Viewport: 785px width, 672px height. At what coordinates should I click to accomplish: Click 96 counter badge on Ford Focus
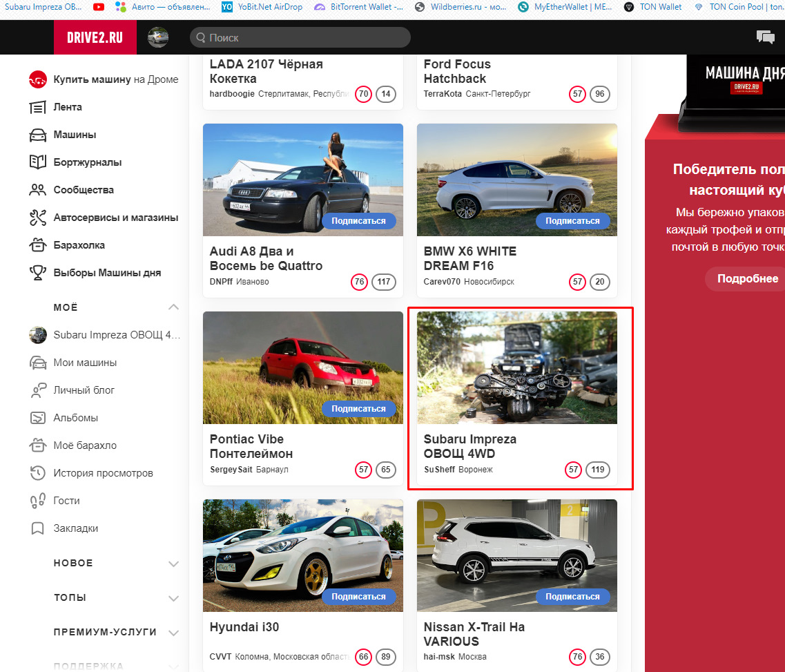pyautogui.click(x=600, y=94)
